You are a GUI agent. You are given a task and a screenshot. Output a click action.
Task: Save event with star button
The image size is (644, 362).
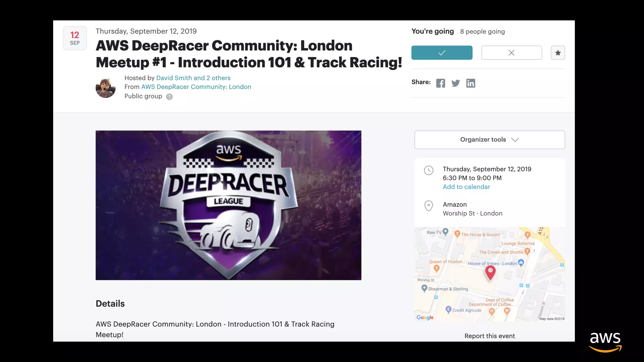pos(558,53)
